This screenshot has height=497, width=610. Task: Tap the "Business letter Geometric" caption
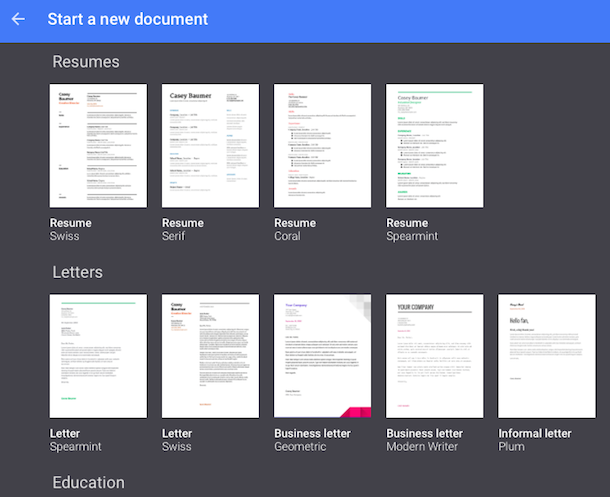coord(312,440)
